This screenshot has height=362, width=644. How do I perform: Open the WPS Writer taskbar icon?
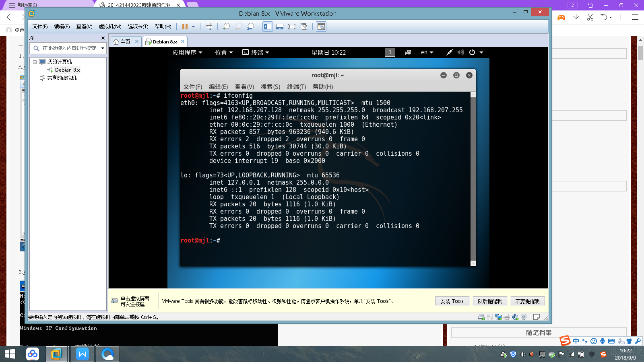pos(83,354)
